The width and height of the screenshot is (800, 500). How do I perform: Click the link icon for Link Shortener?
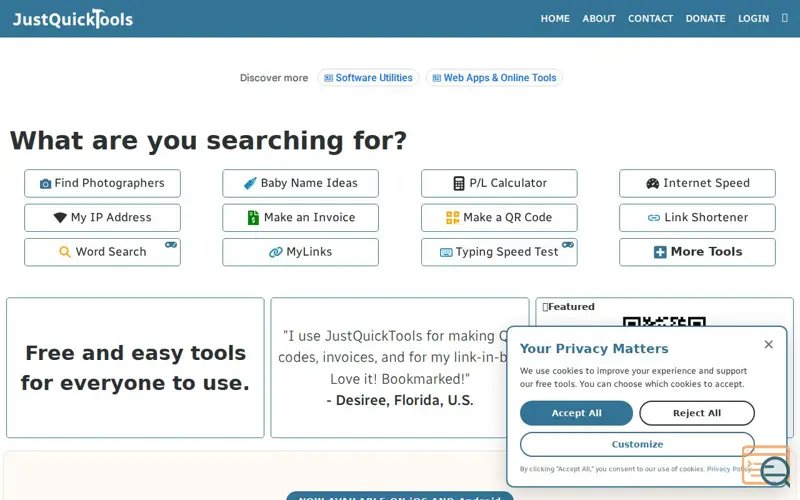pos(654,218)
